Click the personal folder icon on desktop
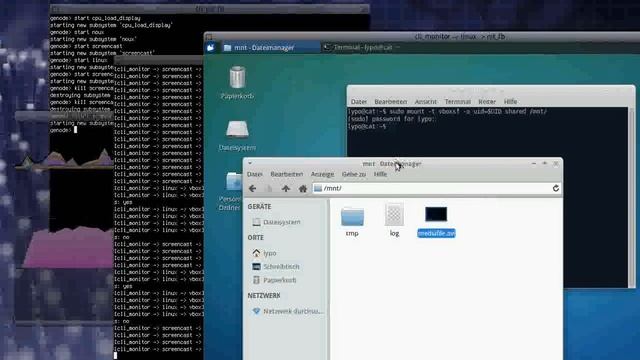This screenshot has height=360, width=640. (234, 181)
